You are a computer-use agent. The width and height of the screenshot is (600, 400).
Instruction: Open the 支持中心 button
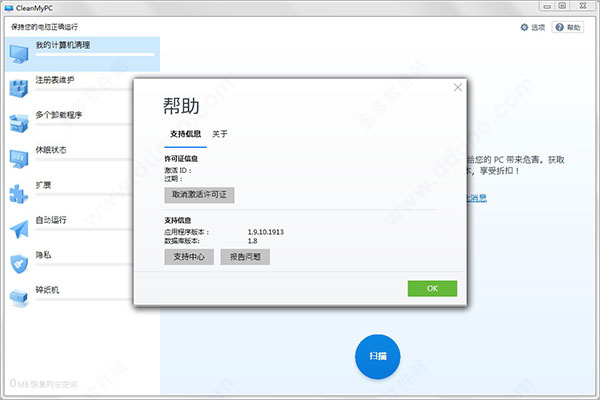coord(189,257)
